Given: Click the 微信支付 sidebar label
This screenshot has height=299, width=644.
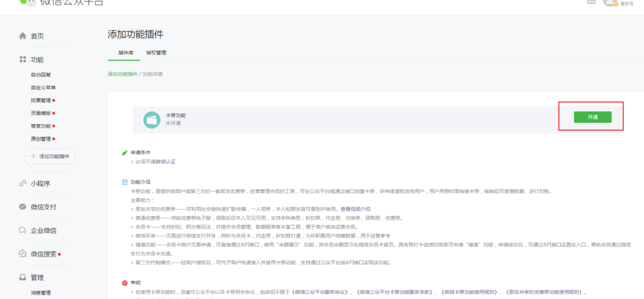Looking at the screenshot, I should (44, 207).
